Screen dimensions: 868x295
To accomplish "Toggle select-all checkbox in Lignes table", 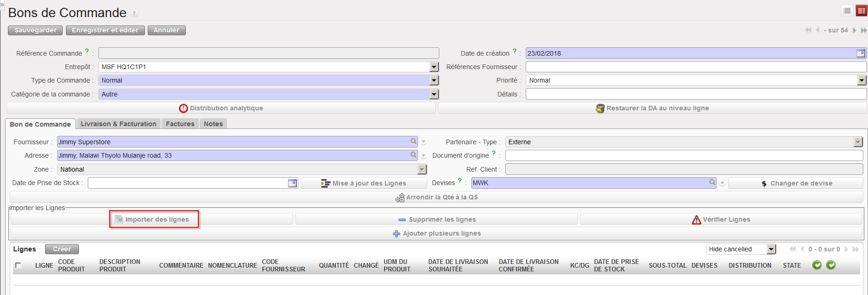I will click(18, 265).
